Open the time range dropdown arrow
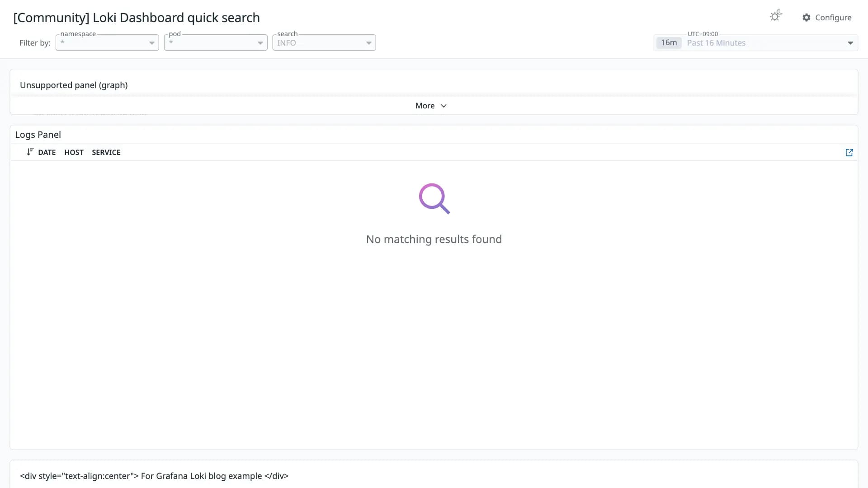The height and width of the screenshot is (488, 868). coord(850,43)
